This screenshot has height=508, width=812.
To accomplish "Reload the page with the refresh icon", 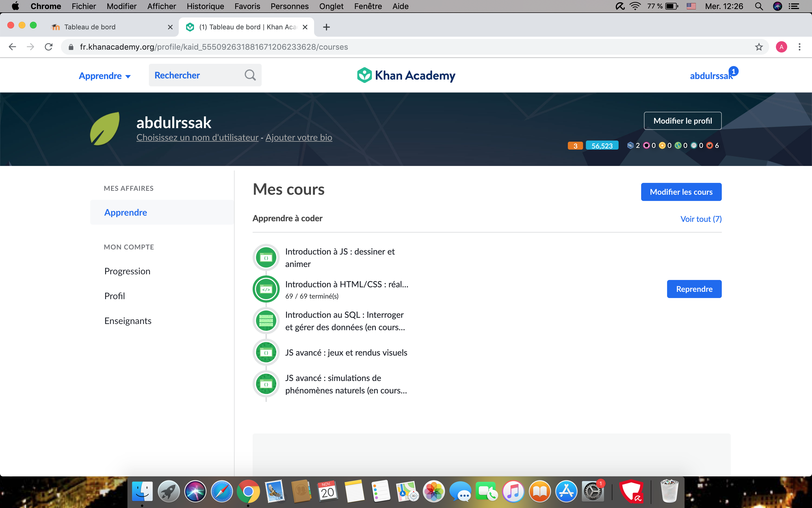I will 49,47.
